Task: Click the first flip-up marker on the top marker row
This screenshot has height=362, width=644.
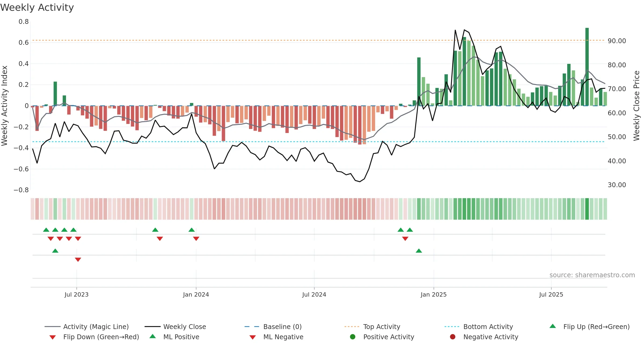Action: (46, 230)
